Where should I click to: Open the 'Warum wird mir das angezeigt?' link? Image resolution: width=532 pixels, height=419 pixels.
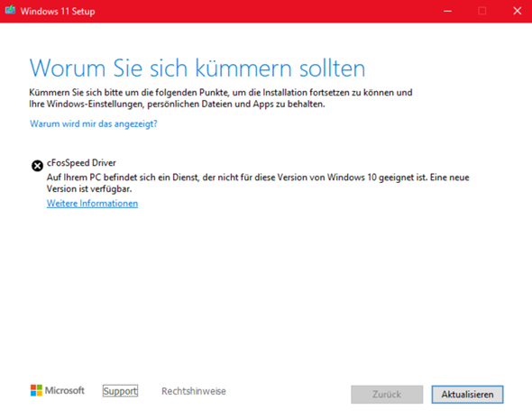point(93,123)
